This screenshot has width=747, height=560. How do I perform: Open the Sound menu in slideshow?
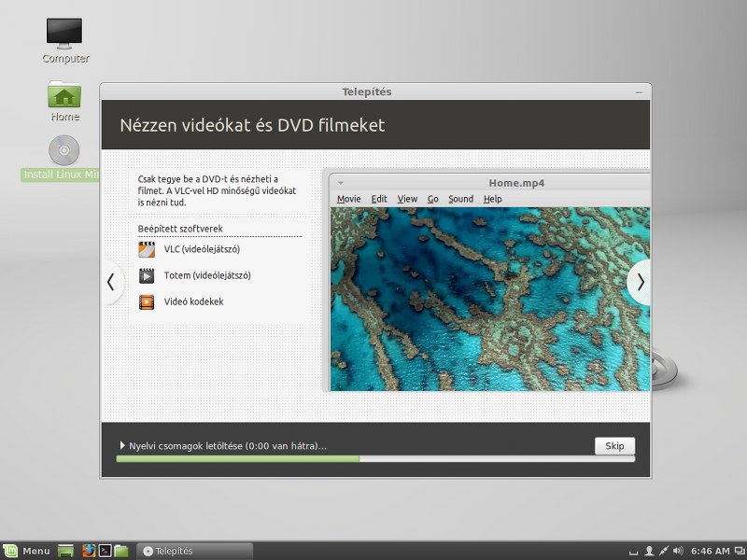(x=460, y=199)
